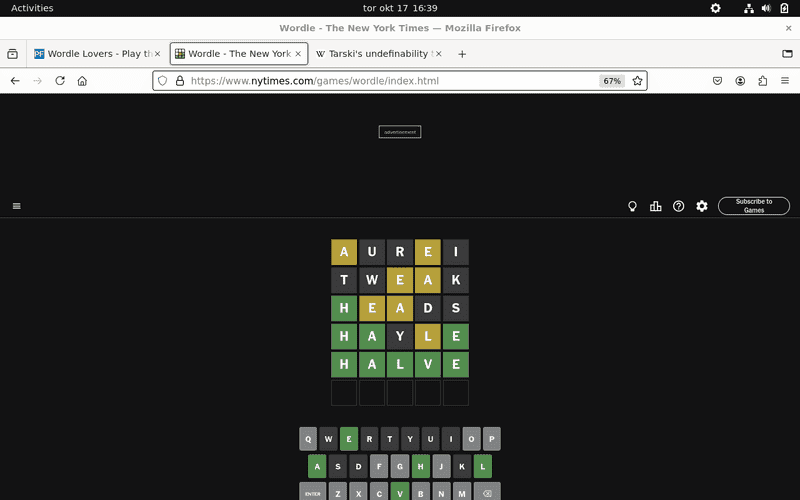Tap the green E key on keyboard
This screenshot has width=800, height=500.
(x=349, y=439)
